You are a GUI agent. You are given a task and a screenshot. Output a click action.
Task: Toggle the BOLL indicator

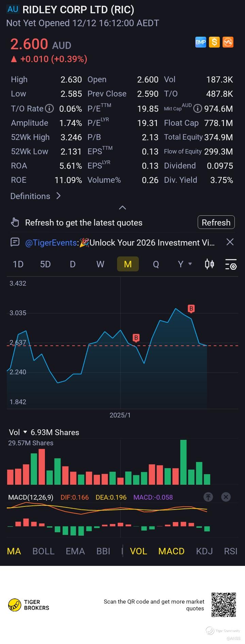tap(43, 551)
